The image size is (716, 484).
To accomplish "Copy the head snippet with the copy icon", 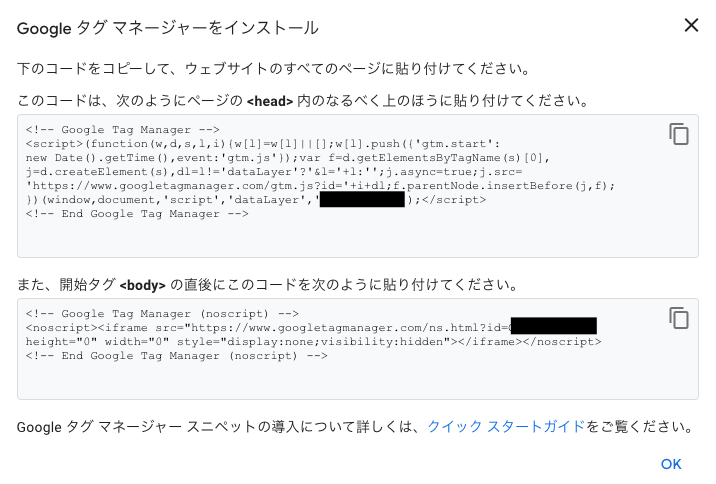I will [679, 134].
